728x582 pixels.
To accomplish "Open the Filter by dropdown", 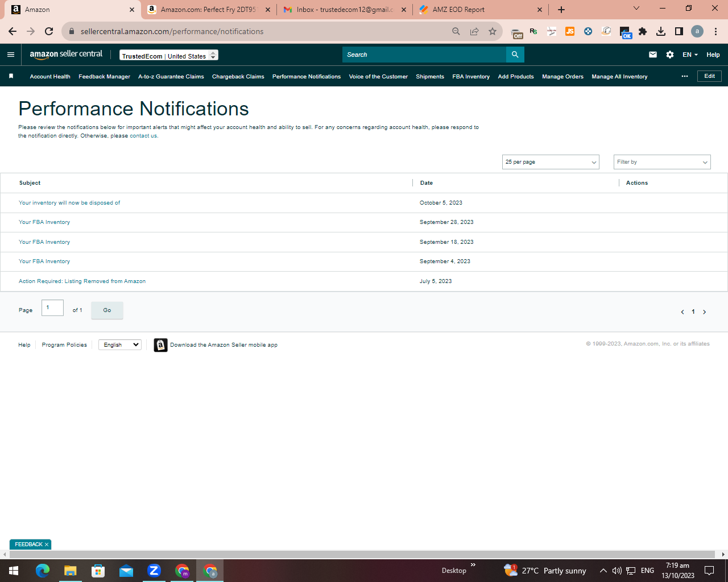I will [x=662, y=162].
